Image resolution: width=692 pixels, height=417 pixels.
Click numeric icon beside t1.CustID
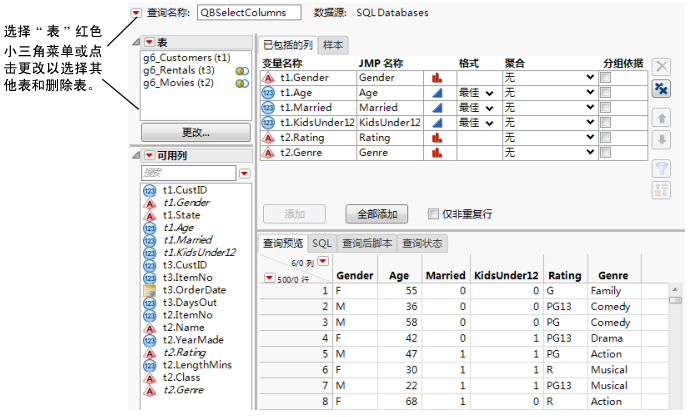150,191
